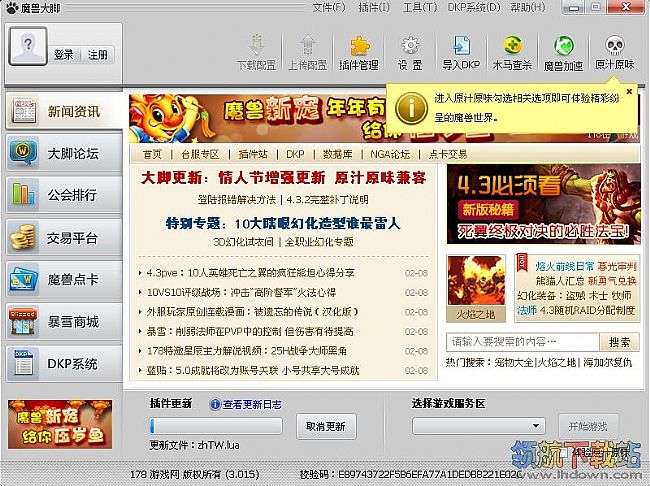Open the NGA论坛 tab
The width and height of the screenshot is (650, 486).
click(390, 154)
